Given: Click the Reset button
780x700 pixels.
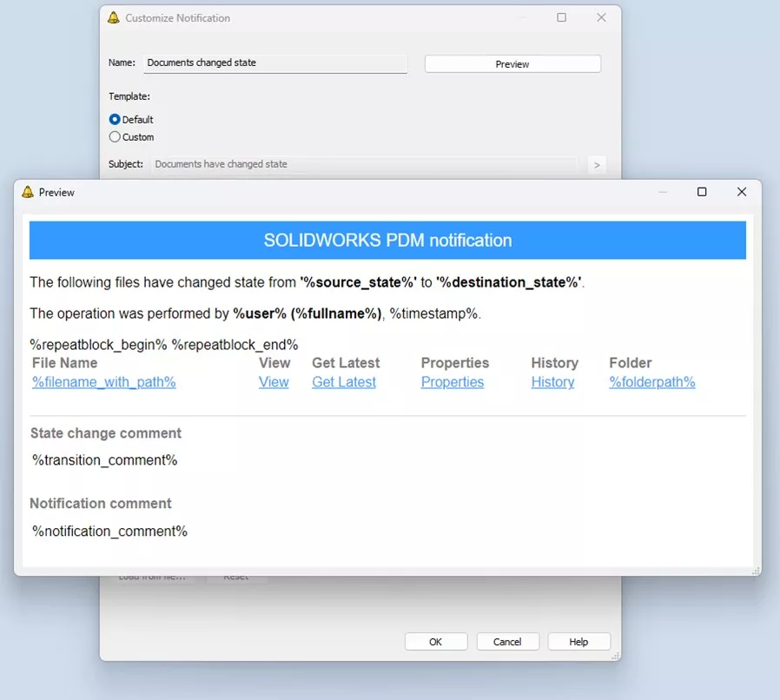Looking at the screenshot, I should click(x=235, y=575).
